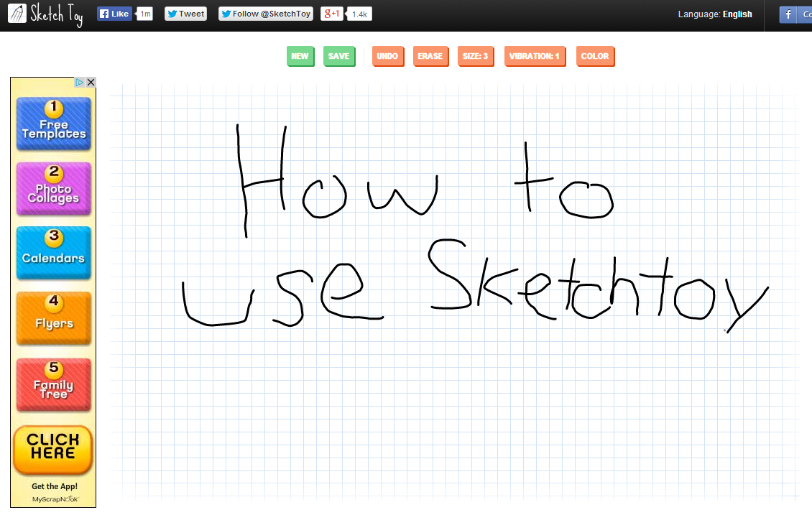Screen dimensions: 812x515
Task: Change brush size via SIZE: 3
Action: tap(475, 56)
